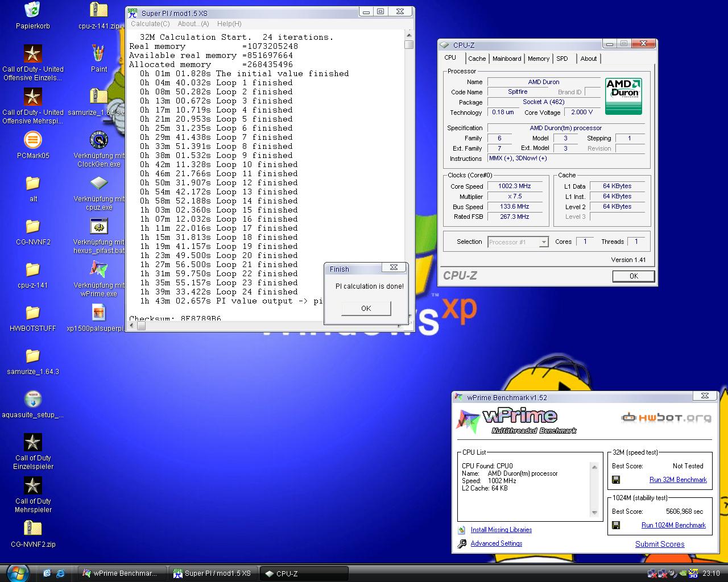
Task: Open the samurize_1.64.3 folder icon
Action: [x=33, y=356]
